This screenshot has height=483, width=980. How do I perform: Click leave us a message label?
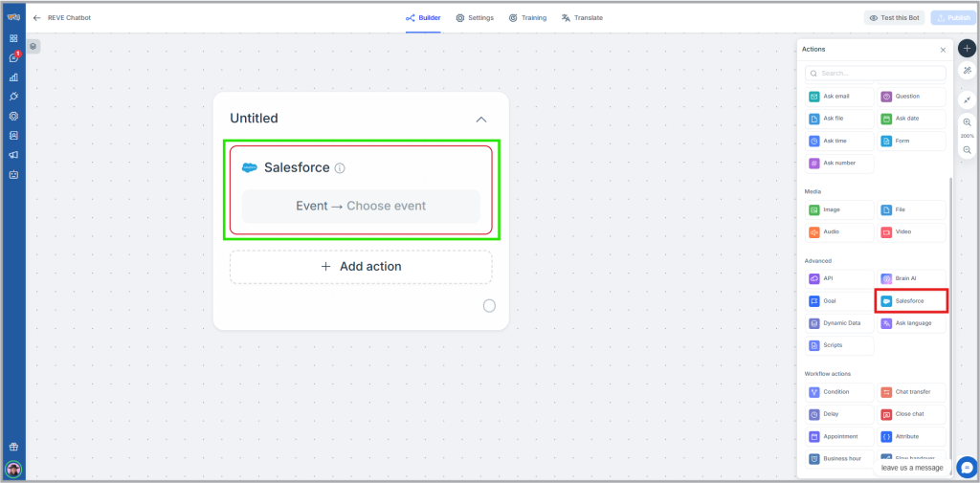(x=912, y=468)
